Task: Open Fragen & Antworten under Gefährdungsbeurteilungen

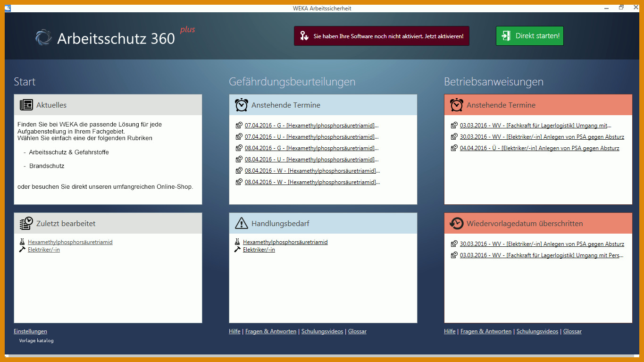Action: (271, 331)
